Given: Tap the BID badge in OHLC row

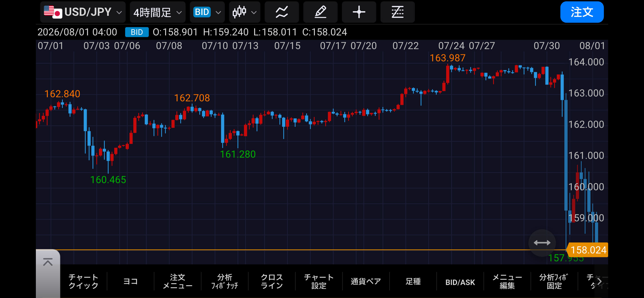Looking at the screenshot, I should coord(137,32).
